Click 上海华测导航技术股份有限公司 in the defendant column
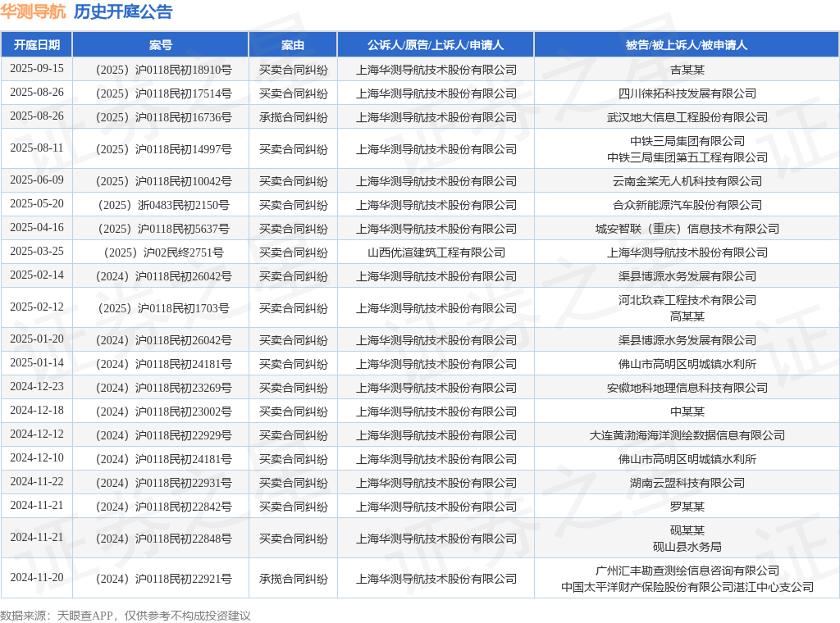Screen dimensions: 840x623 (687, 252)
